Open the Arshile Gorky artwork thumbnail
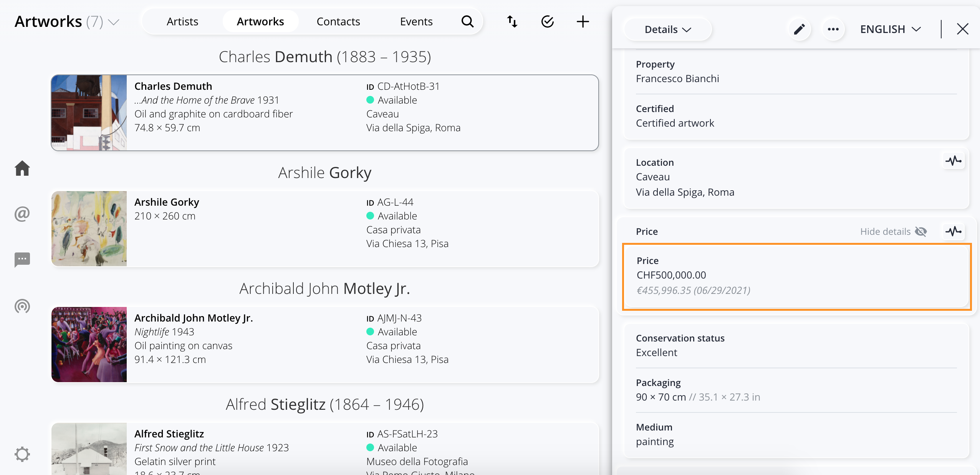 point(89,229)
